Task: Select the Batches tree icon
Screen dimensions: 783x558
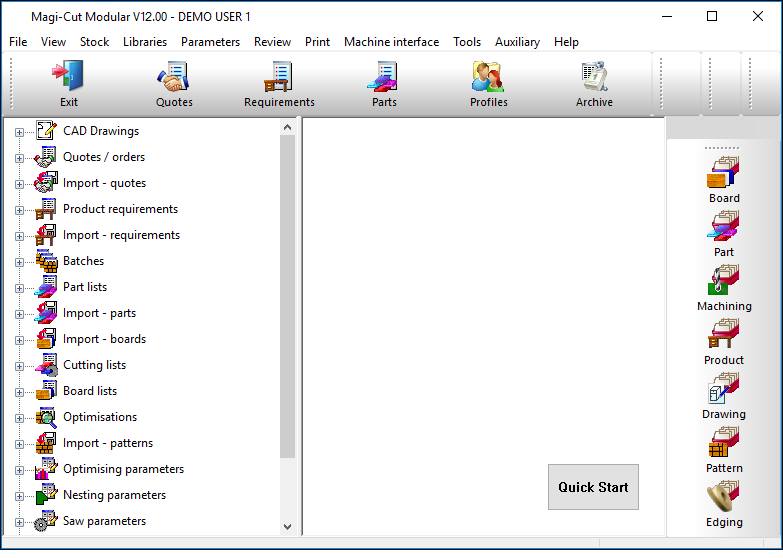Action: (x=46, y=261)
